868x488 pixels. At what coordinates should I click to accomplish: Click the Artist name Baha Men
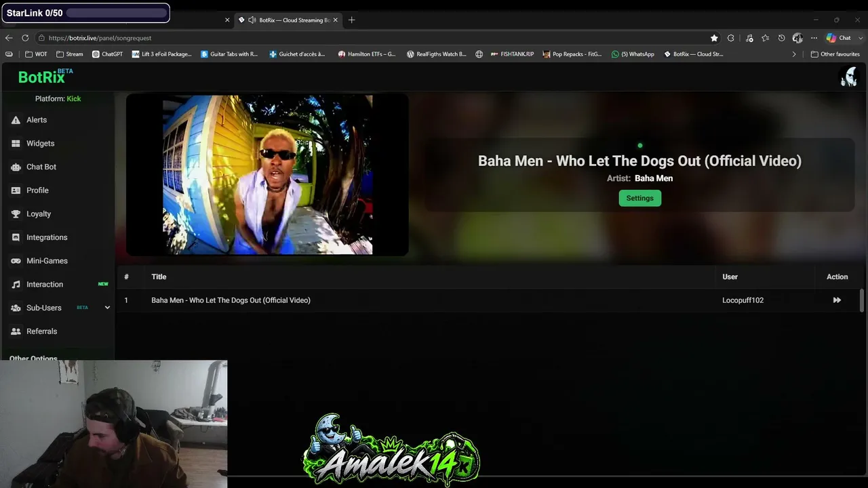tap(654, 178)
